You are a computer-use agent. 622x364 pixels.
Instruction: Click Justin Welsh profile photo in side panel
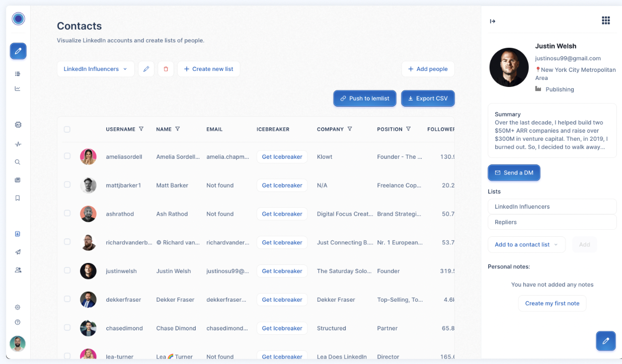(x=509, y=67)
